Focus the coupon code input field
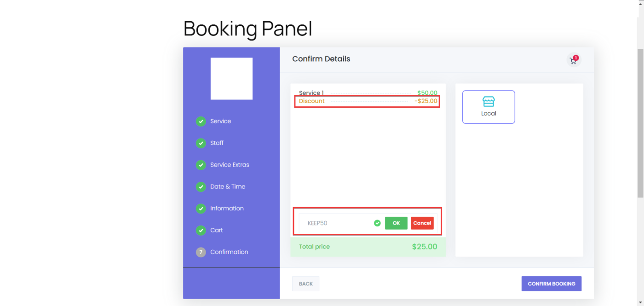 (x=336, y=223)
